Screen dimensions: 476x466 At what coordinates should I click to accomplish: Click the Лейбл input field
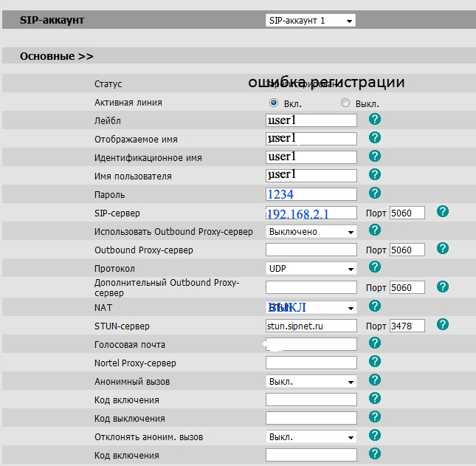tap(311, 120)
